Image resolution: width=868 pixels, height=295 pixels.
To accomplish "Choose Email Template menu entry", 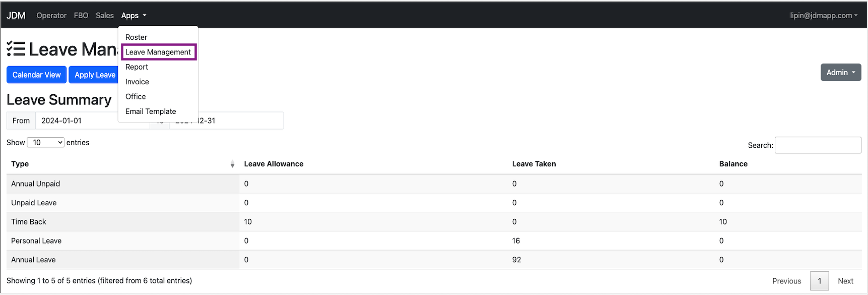I will [x=151, y=111].
